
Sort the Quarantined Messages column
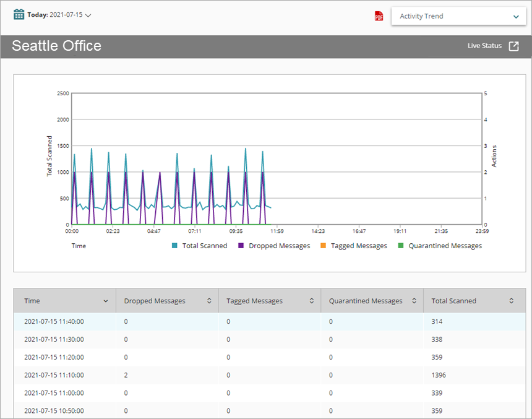(x=415, y=300)
